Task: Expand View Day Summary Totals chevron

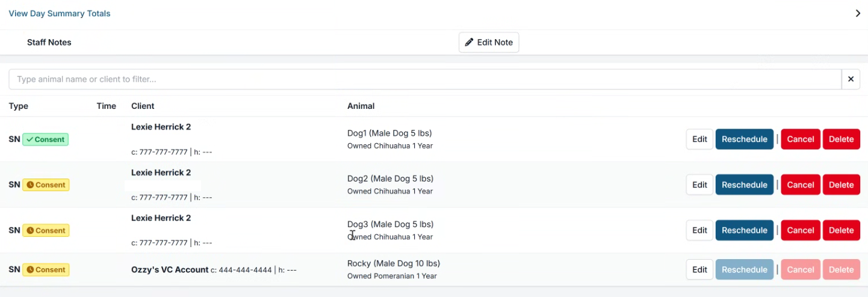Action: pos(858,13)
